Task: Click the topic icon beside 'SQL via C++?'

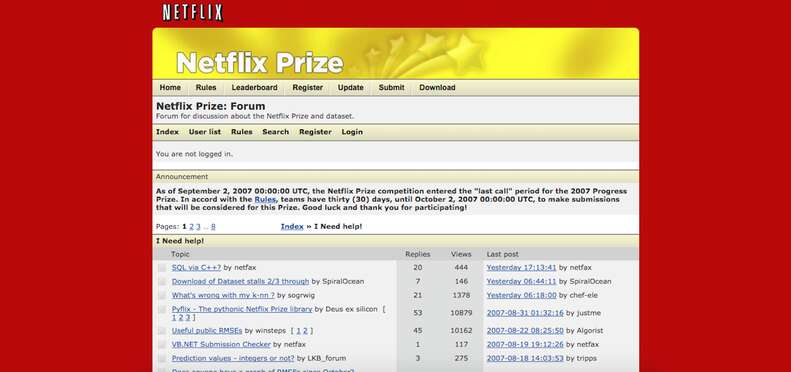Action: coord(161,268)
